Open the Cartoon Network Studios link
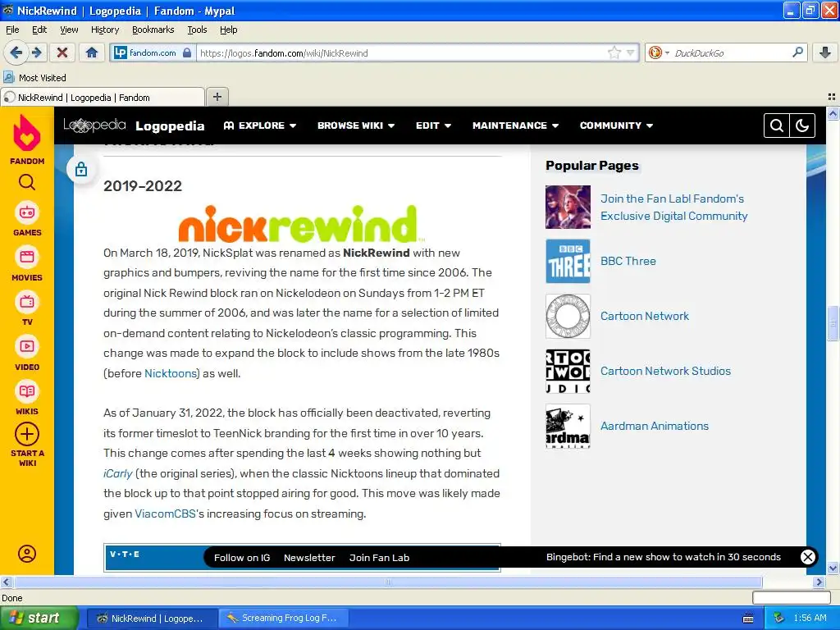This screenshot has width=840, height=630. 665,371
